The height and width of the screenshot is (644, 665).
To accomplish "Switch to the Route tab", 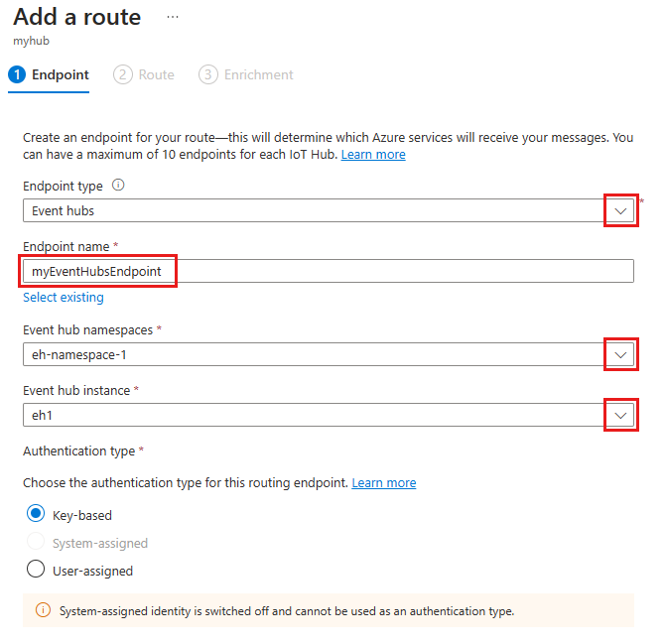I will (x=156, y=74).
